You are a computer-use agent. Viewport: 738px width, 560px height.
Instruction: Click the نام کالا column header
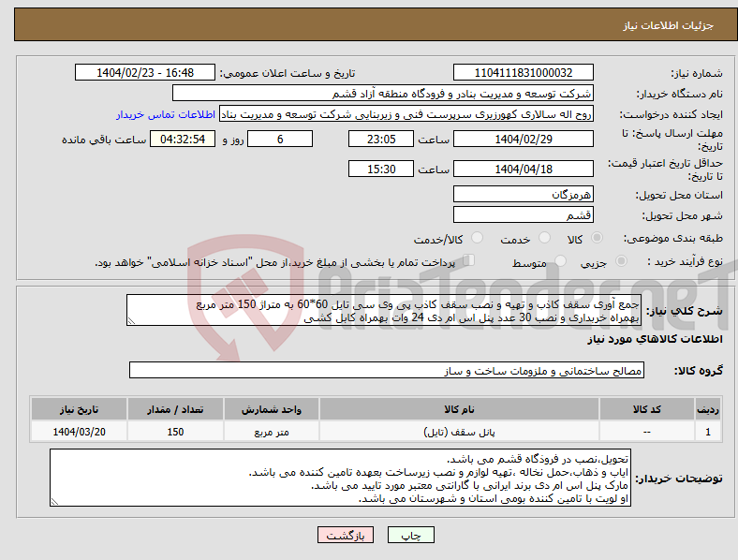coord(459,409)
